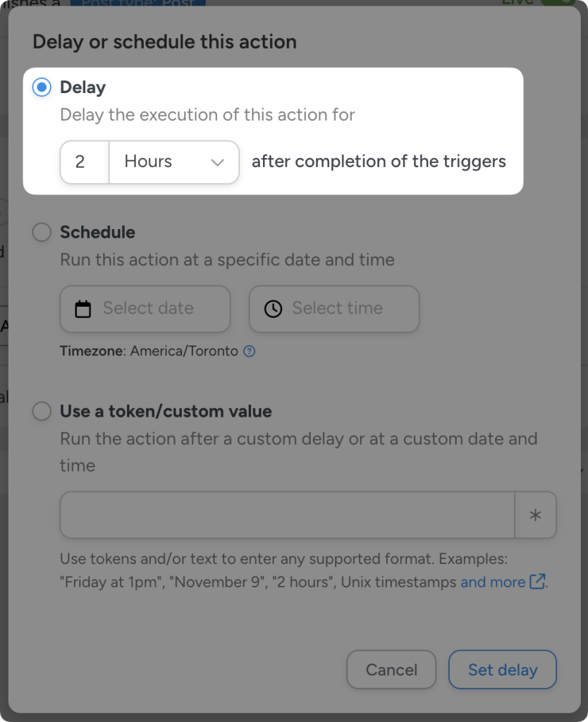Choose the Schedule radio option
This screenshot has height=722, width=588.
coord(42,232)
